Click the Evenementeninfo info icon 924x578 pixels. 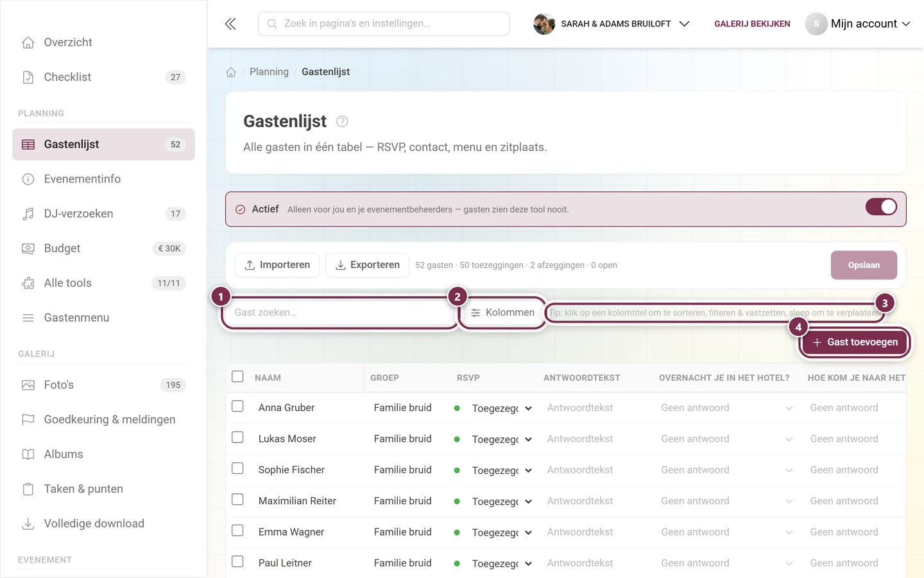(x=28, y=179)
